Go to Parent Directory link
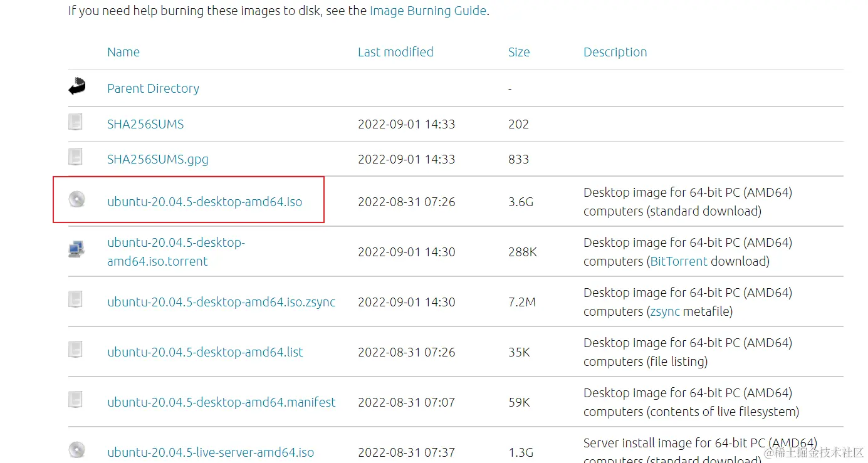The width and height of the screenshot is (868, 463). [x=153, y=88]
